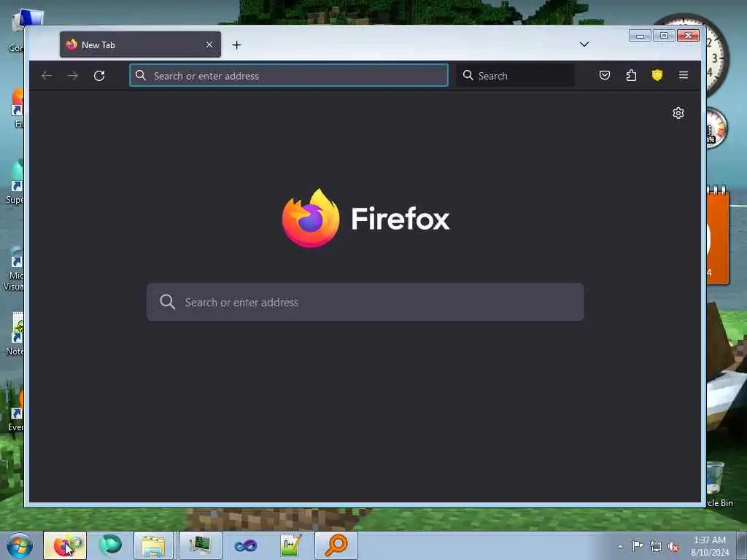Click Firefox taskbar button

[65, 545]
